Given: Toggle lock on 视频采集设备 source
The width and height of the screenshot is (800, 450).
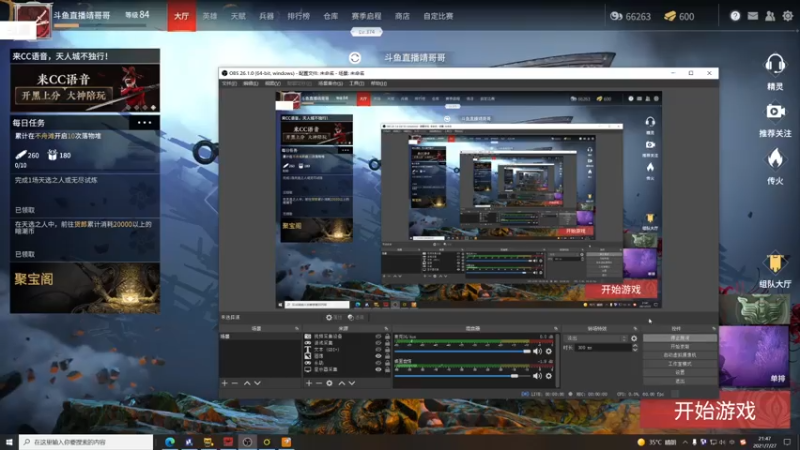Looking at the screenshot, I should coord(387,337).
